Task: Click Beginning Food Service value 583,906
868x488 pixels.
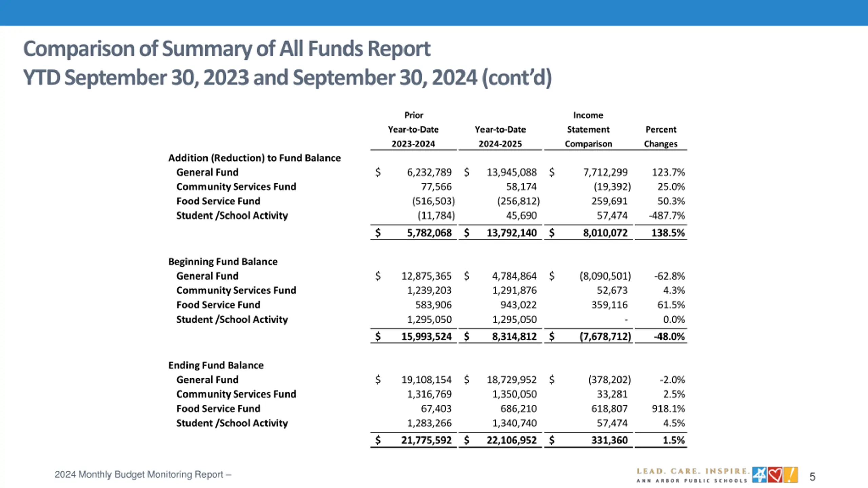Action: pyautogui.click(x=434, y=305)
